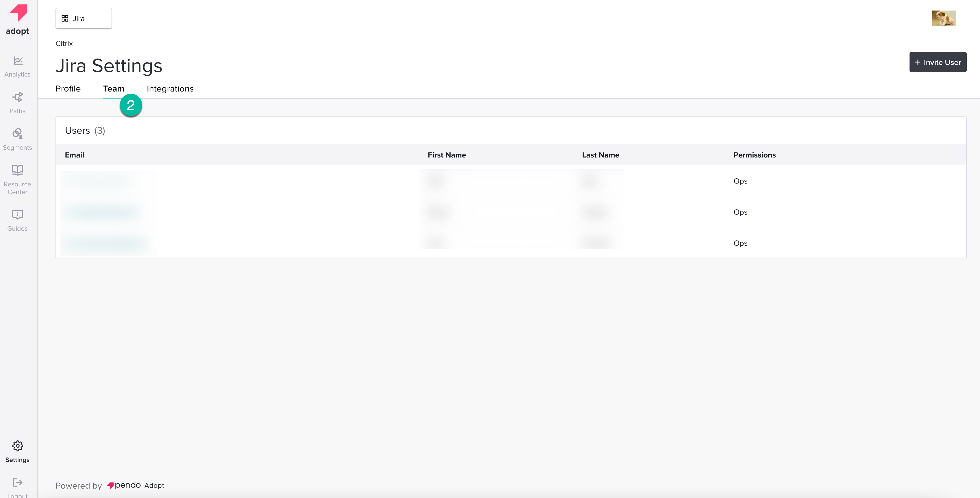Click the Logout icon
The width and height of the screenshot is (980, 498).
tap(18, 482)
